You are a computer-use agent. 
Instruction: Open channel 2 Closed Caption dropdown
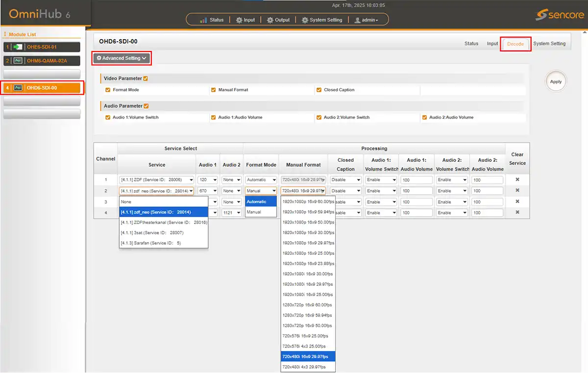coord(345,191)
